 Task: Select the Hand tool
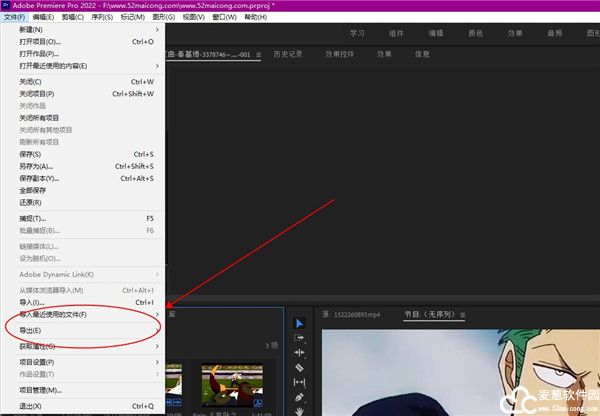pyautogui.click(x=299, y=411)
